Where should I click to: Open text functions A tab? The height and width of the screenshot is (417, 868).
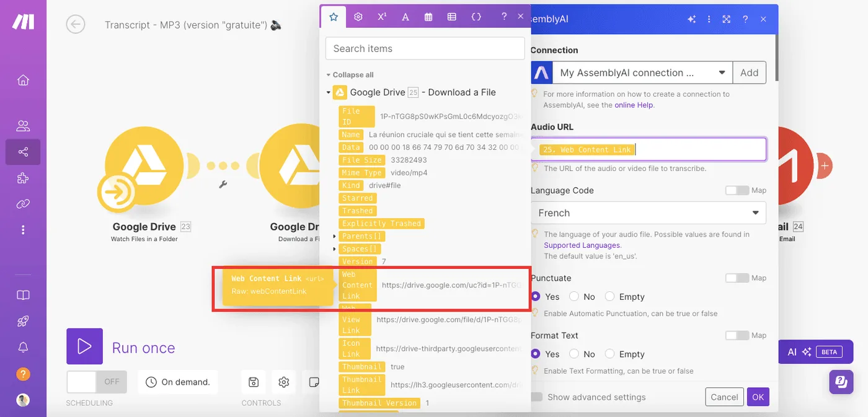[x=405, y=17]
